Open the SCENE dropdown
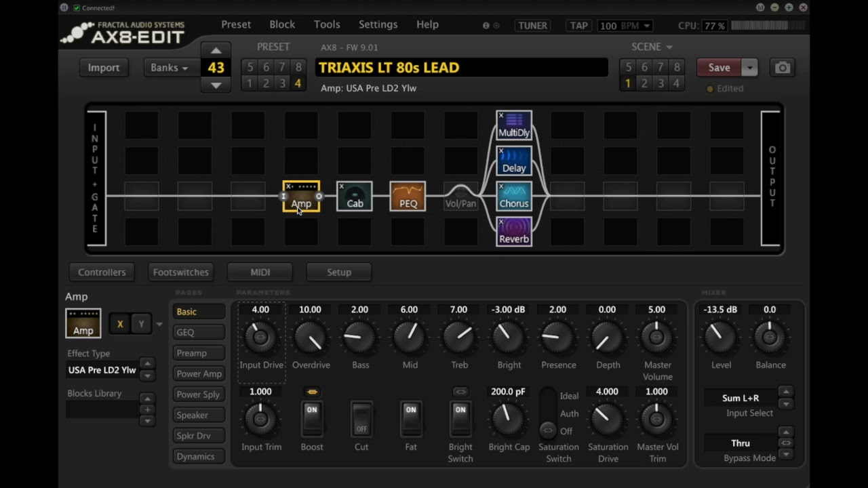Screen dimensions: 868x488 pos(652,47)
